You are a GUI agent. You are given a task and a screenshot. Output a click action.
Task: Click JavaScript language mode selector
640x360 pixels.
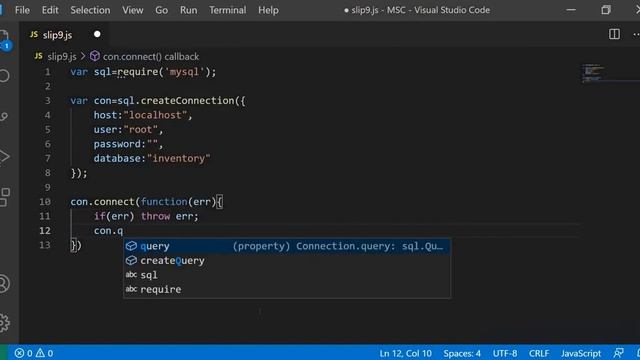[581, 353]
